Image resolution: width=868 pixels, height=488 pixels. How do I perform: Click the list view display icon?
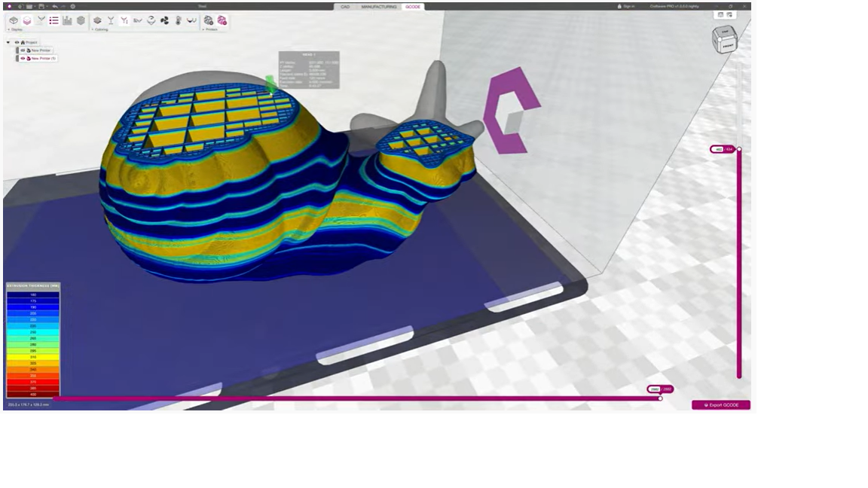click(53, 20)
